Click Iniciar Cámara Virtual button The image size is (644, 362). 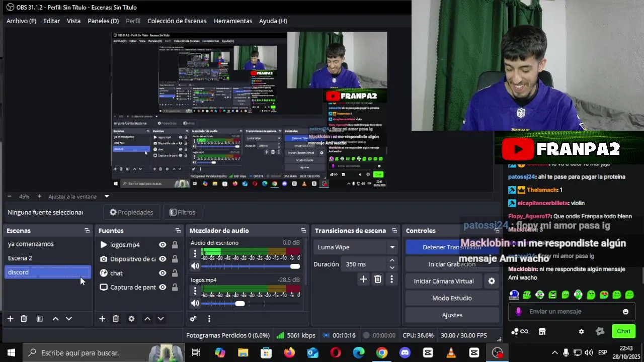[444, 281]
